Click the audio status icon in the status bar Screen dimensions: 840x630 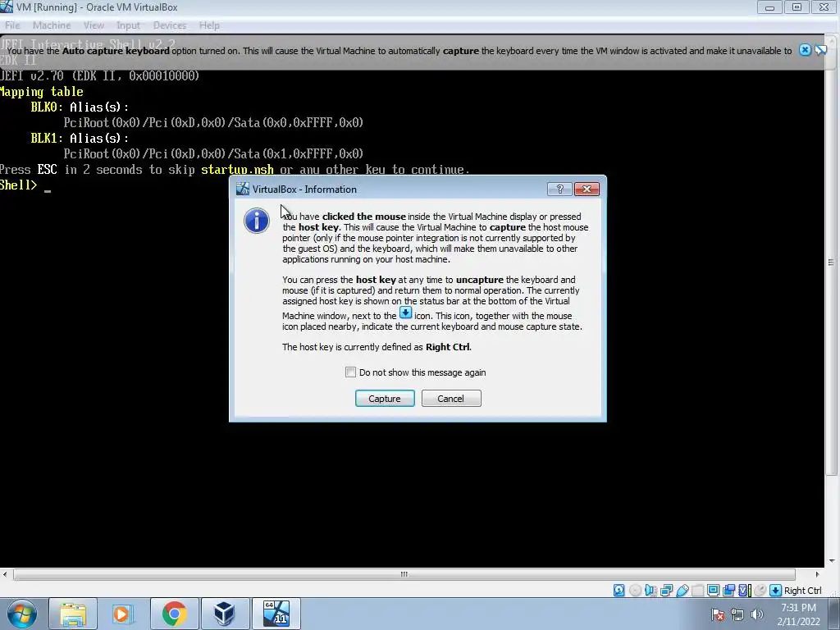click(651, 591)
